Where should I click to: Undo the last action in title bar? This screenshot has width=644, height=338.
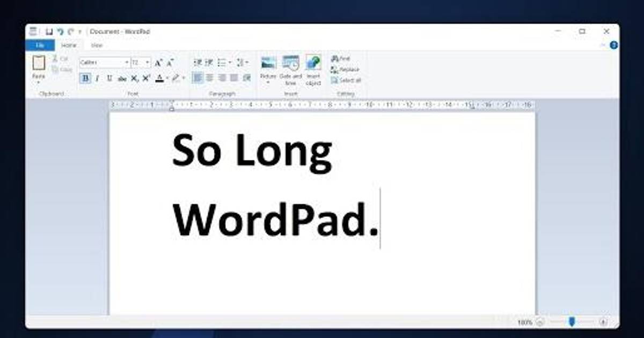(x=60, y=32)
